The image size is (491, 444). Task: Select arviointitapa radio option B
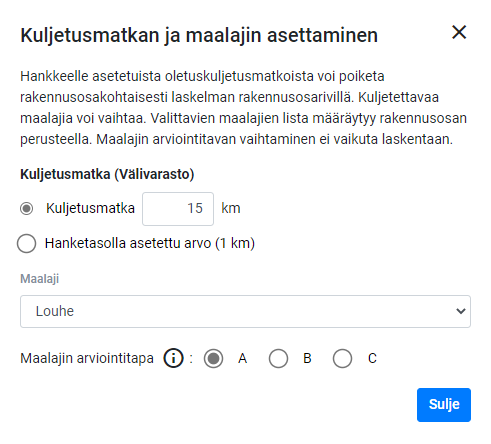point(278,358)
